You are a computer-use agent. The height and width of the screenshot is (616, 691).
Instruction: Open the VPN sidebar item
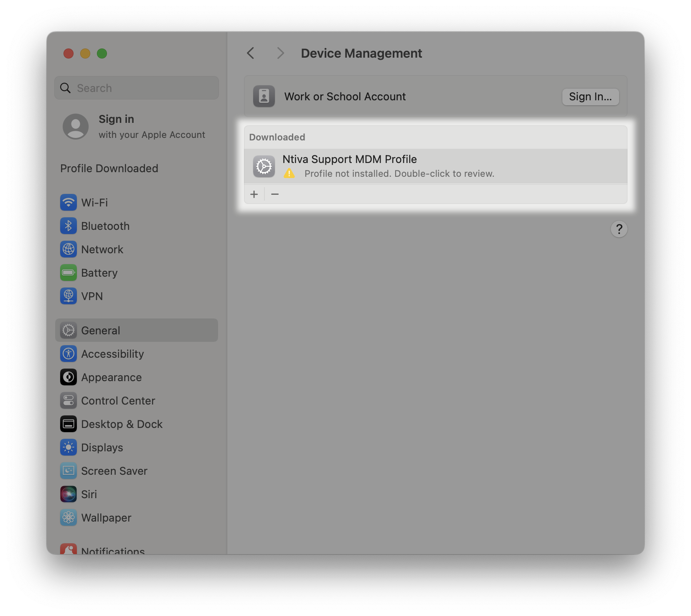pos(137,296)
